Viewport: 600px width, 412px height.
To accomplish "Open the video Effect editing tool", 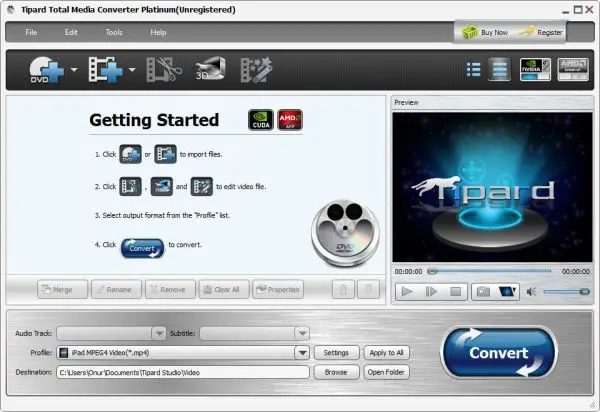I will pyautogui.click(x=256, y=70).
